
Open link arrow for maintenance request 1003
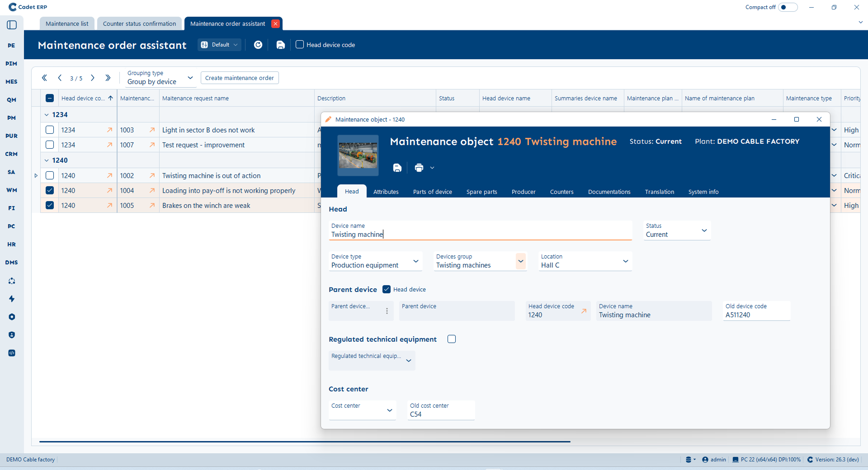152,130
